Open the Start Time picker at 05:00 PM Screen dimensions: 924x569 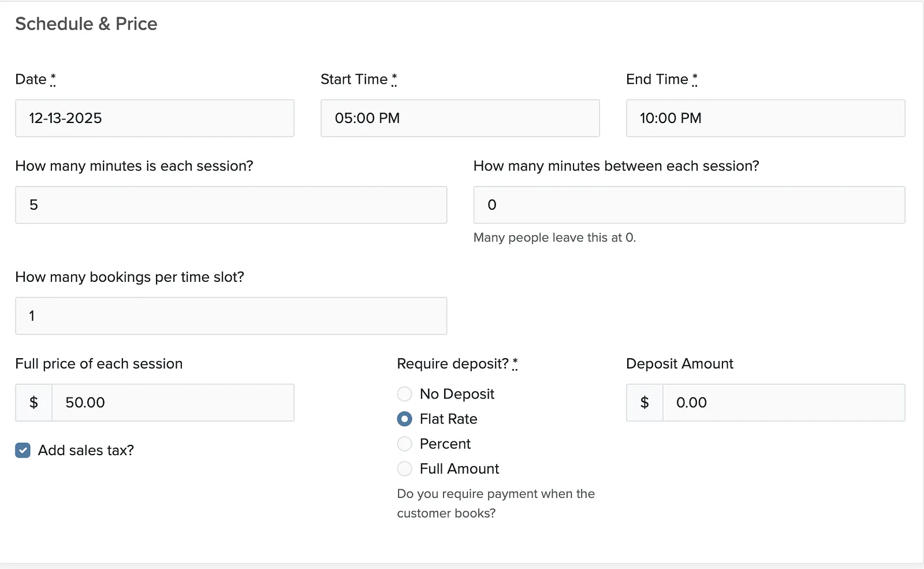click(x=460, y=118)
